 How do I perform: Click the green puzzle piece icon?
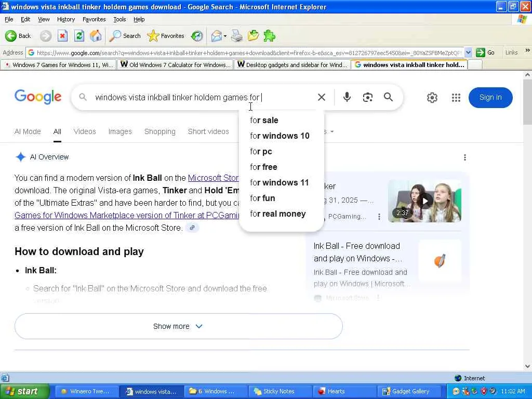tap(270, 36)
